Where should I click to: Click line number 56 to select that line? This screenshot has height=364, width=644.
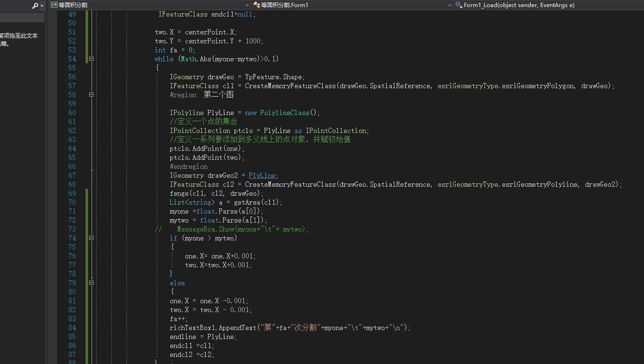tap(72, 76)
